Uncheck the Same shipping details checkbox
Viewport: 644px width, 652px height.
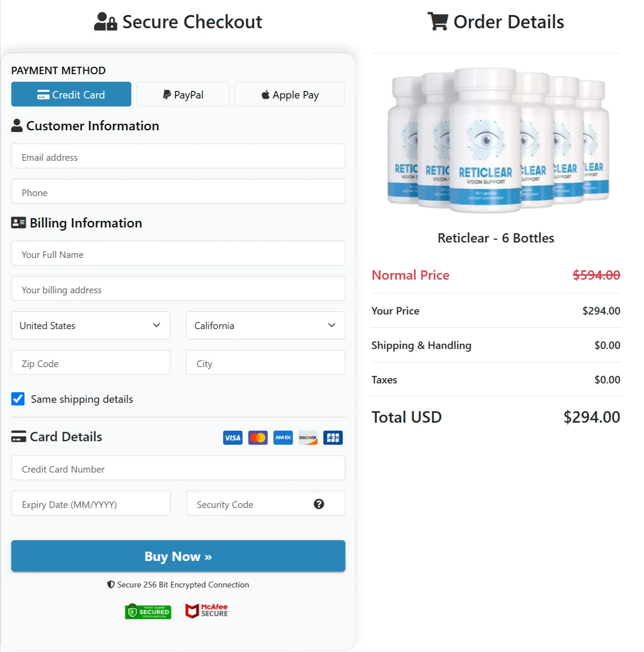(x=18, y=399)
